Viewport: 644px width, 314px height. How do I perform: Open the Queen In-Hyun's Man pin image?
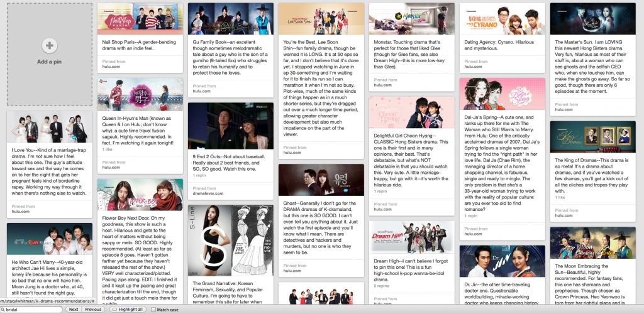click(140, 95)
